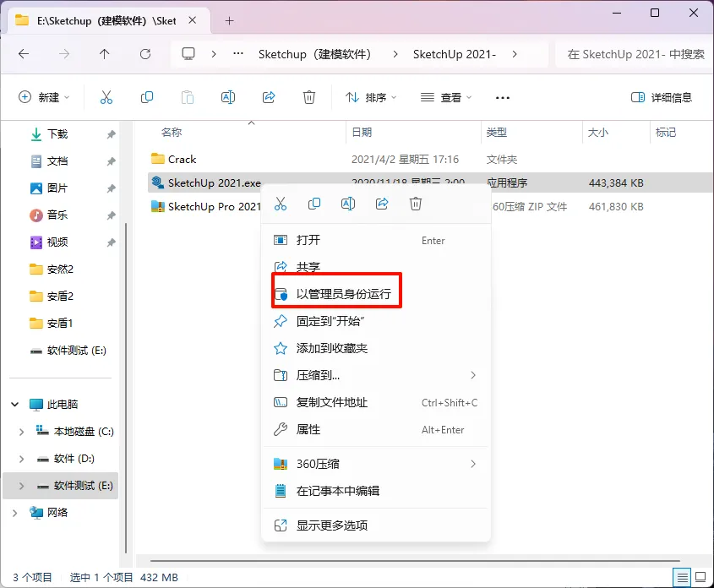Open the breadcrumb ellipsis in address bar
714x588 pixels.
click(237, 54)
